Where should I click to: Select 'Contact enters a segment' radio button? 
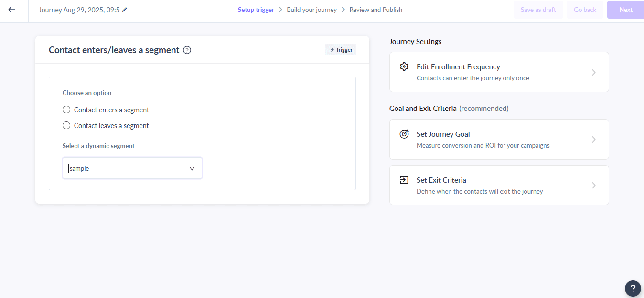pos(66,110)
